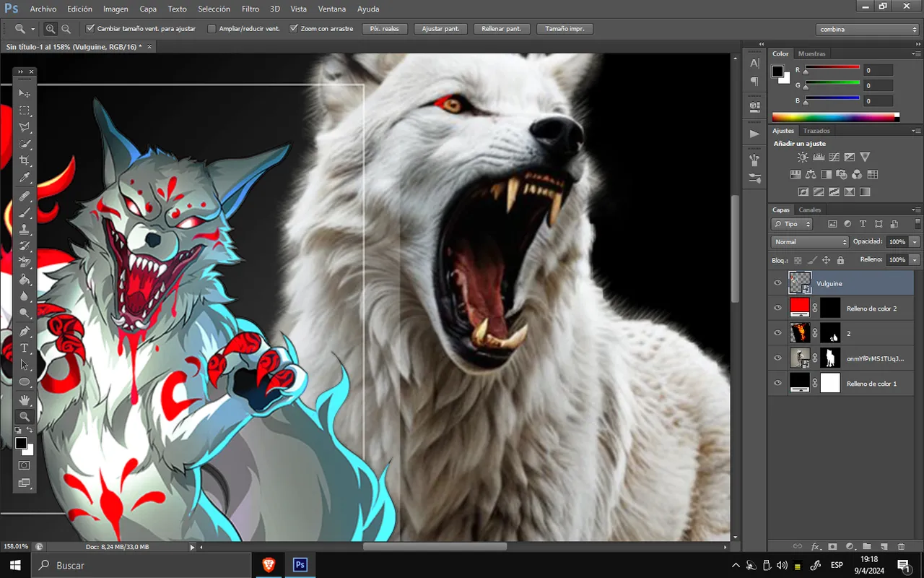
Task: Select the Zoom tool in toolbox
Action: pos(25,417)
